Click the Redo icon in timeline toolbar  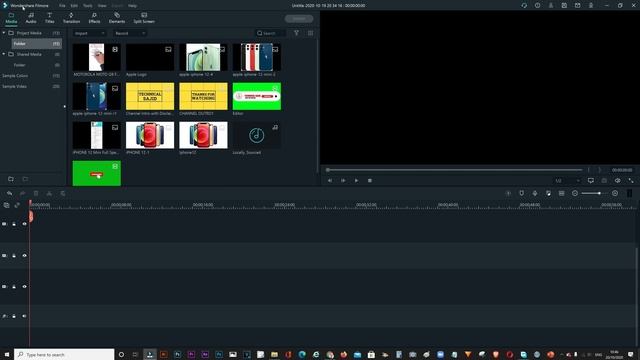click(x=23, y=193)
